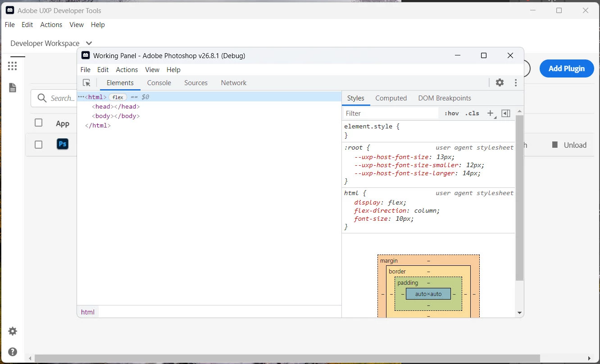Viewport: 600px width, 364px height.
Task: Switch to the Console tab
Action: [159, 83]
